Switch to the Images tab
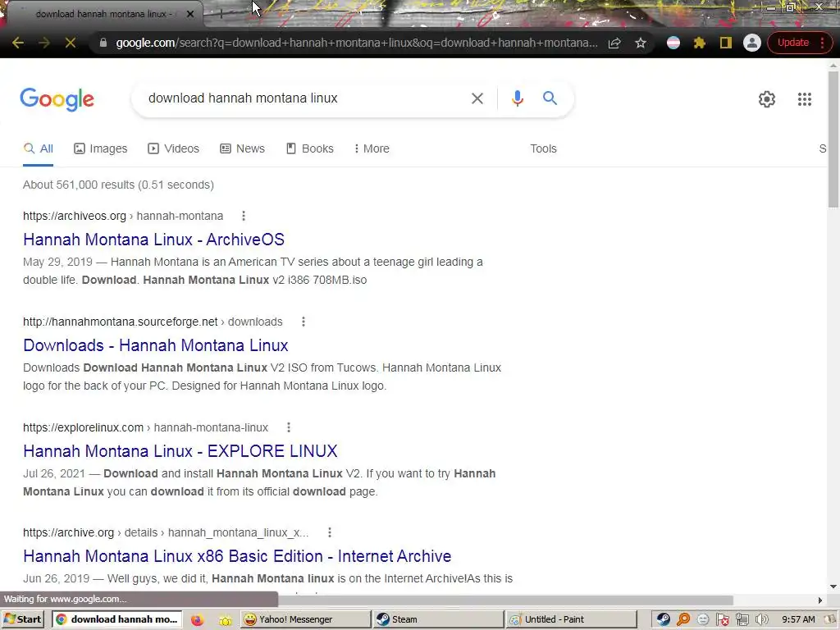Image resolution: width=840 pixels, height=630 pixels. (x=101, y=148)
